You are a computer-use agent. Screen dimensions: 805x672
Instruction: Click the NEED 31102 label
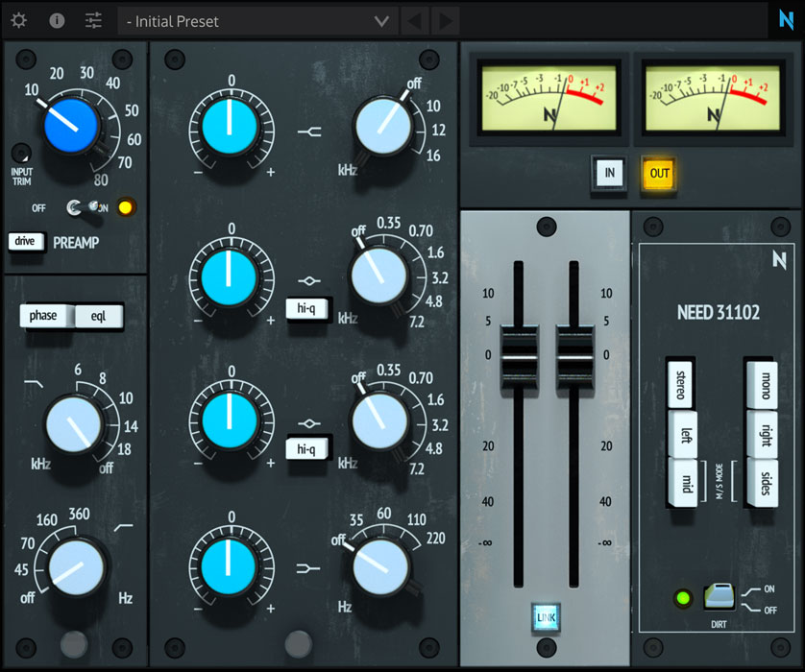719,312
